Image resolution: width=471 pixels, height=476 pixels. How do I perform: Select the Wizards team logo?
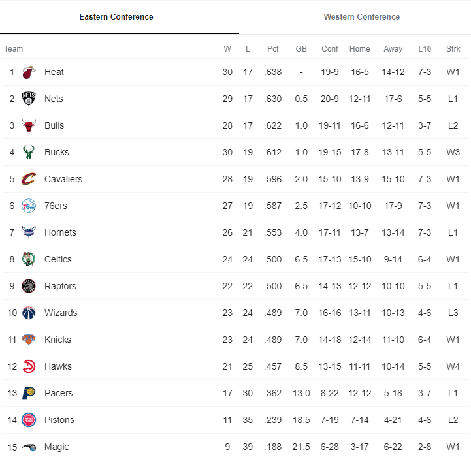tap(29, 313)
